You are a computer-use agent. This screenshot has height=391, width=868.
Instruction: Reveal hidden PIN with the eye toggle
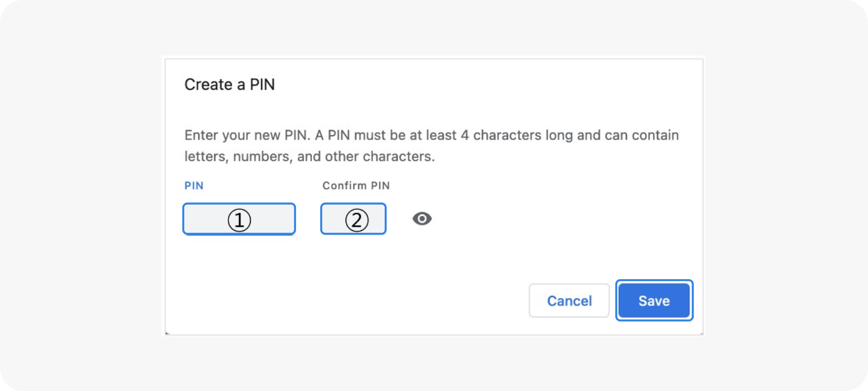coord(422,219)
